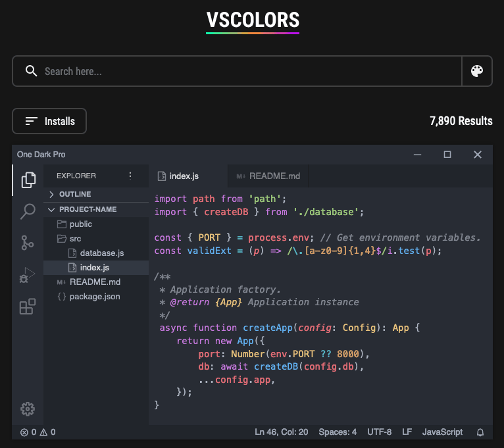Click the 'Spaces: 4' status entry
The width and height of the screenshot is (504, 448).
tap(338, 432)
